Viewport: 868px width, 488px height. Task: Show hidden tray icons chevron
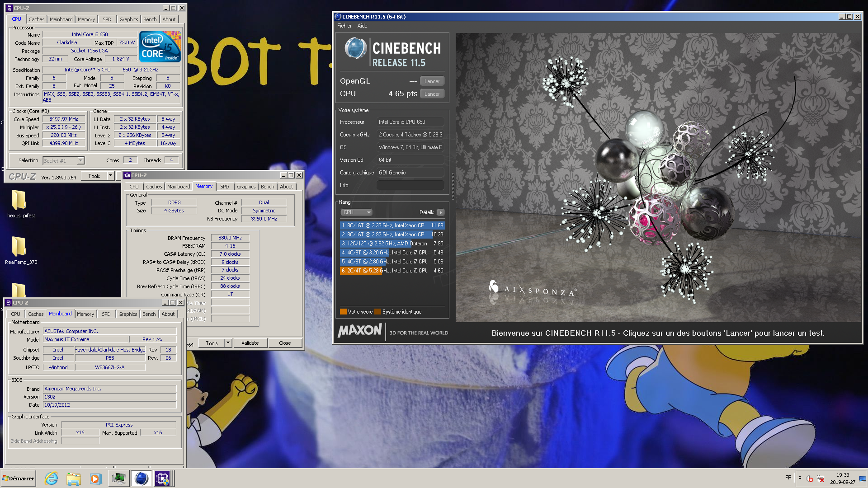800,478
